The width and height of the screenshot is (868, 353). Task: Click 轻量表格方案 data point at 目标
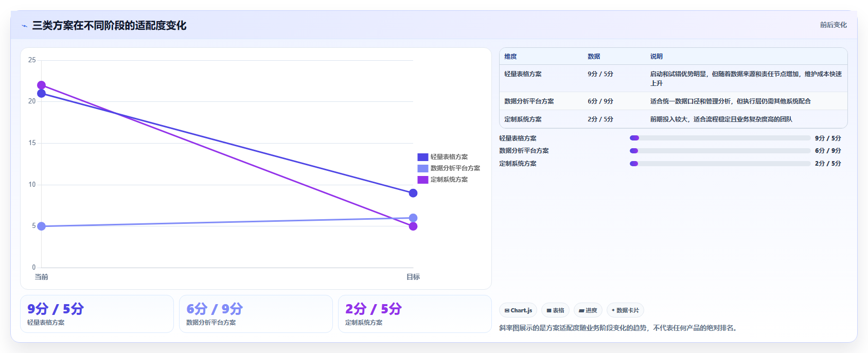(x=413, y=193)
